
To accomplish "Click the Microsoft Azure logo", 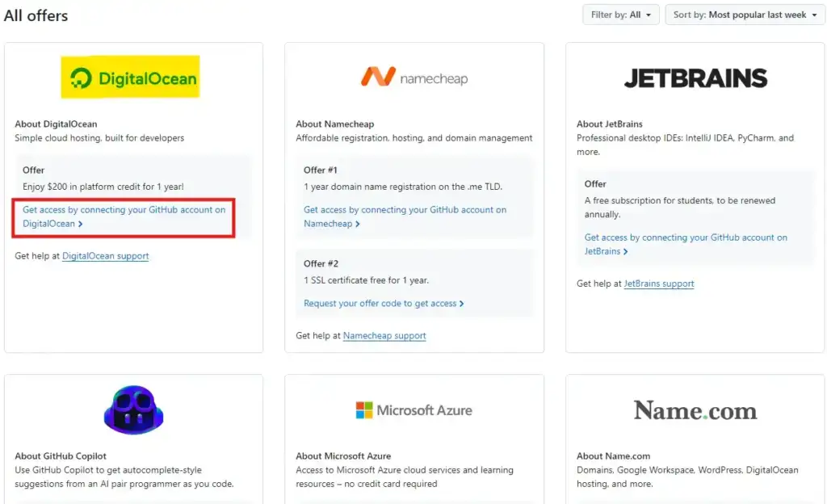I will coord(413,410).
